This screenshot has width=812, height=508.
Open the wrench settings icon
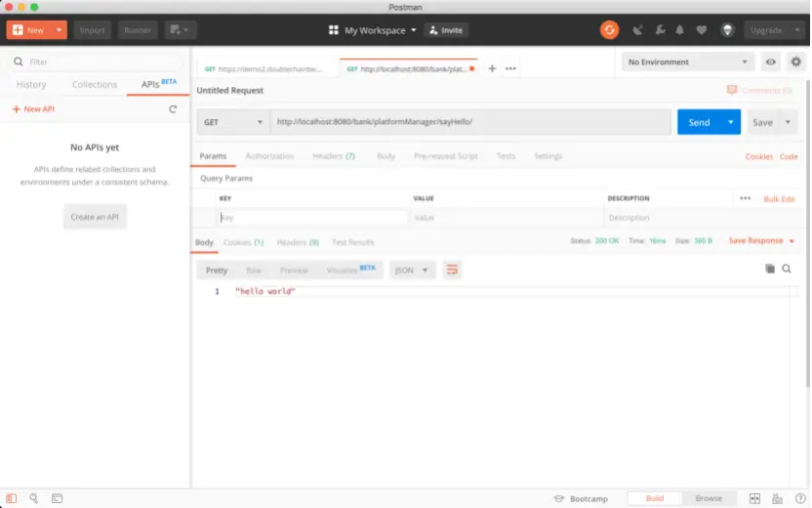tap(660, 30)
